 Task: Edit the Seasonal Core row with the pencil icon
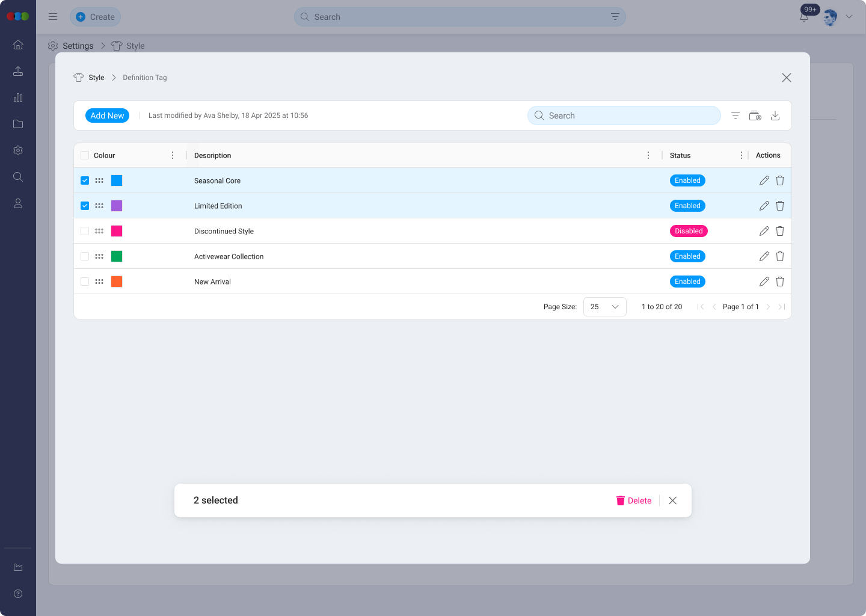point(764,180)
